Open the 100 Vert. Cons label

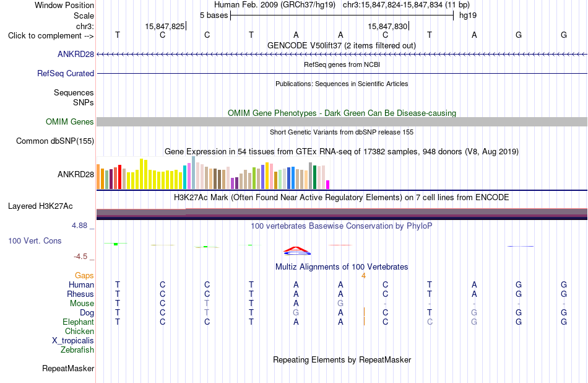pos(35,240)
